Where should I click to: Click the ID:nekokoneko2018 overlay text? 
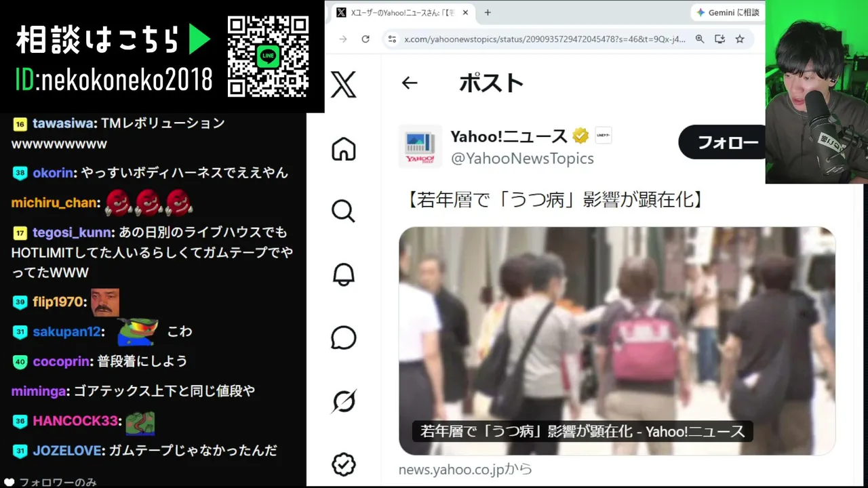click(x=114, y=79)
